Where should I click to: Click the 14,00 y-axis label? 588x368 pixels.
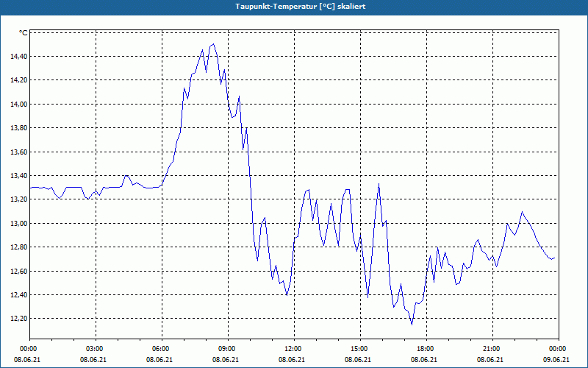tap(19, 105)
